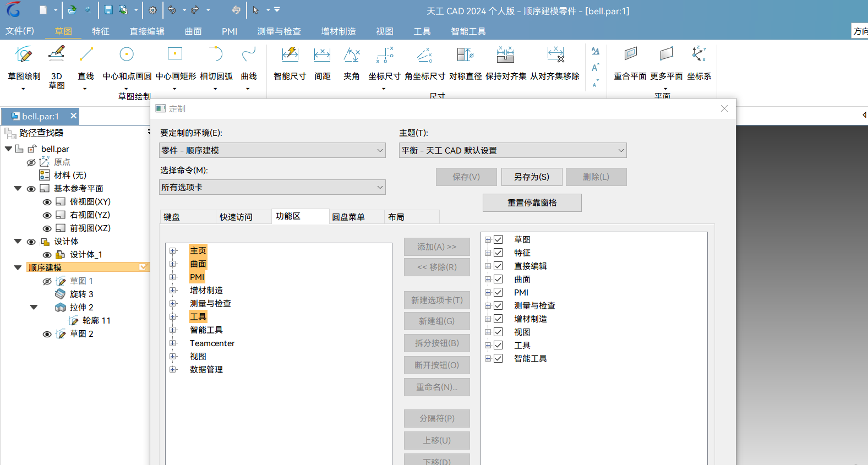868x465 pixels.
Task: Click the increase font size A icon
Action: [595, 67]
